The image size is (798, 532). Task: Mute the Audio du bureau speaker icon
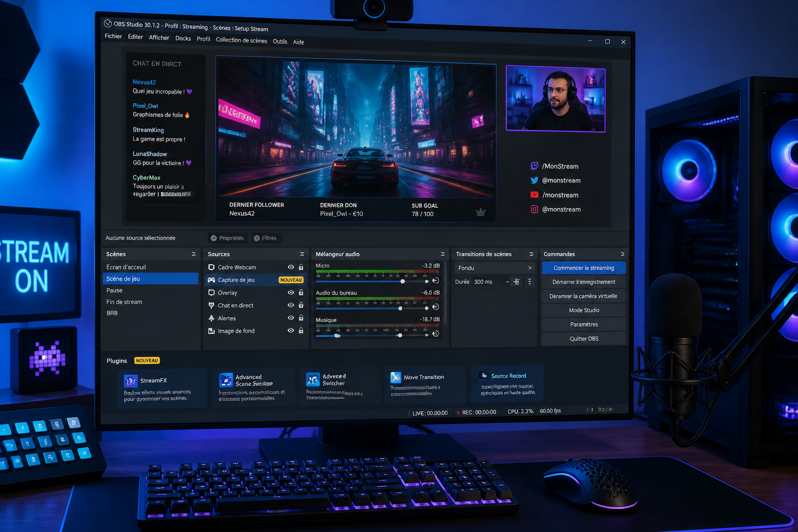click(x=435, y=307)
